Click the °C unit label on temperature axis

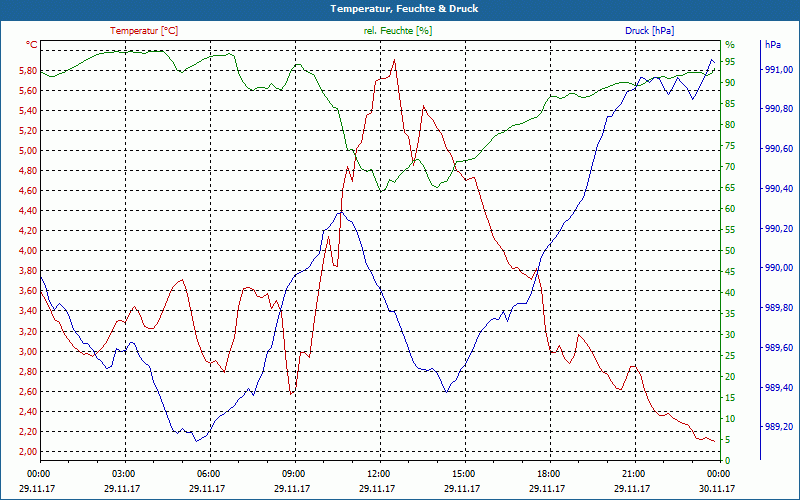pyautogui.click(x=32, y=45)
